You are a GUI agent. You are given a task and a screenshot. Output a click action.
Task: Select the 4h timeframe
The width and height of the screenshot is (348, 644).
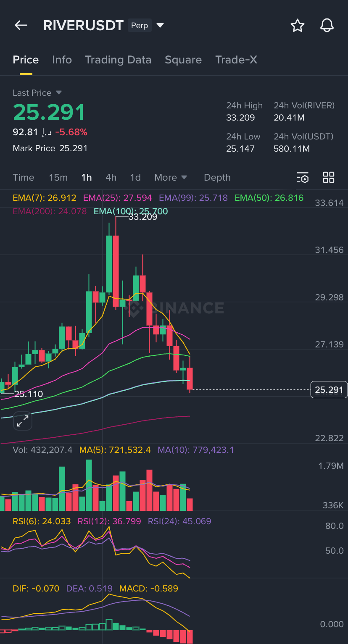point(111,177)
